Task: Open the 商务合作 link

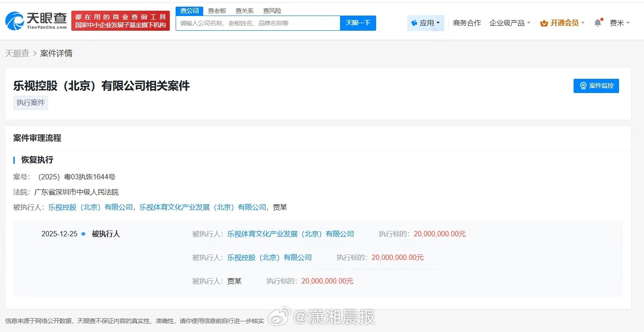Action: point(467,23)
